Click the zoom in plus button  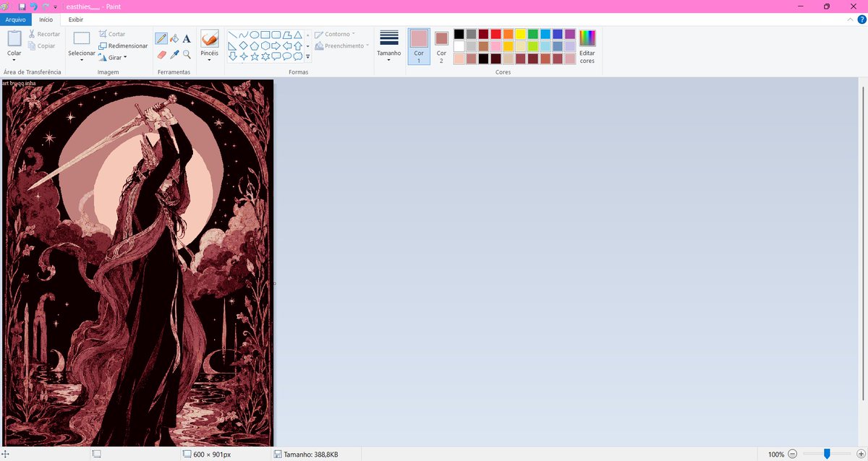[x=860, y=454]
